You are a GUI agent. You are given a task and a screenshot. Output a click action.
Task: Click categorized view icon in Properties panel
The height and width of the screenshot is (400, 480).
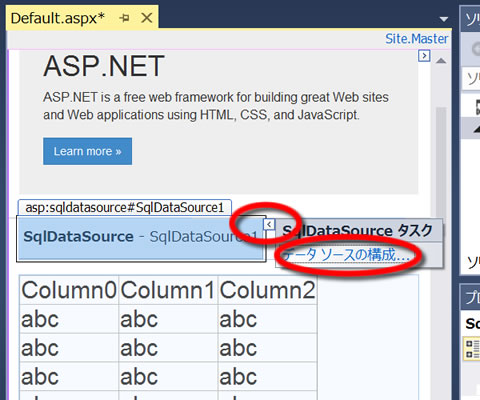(x=472, y=349)
